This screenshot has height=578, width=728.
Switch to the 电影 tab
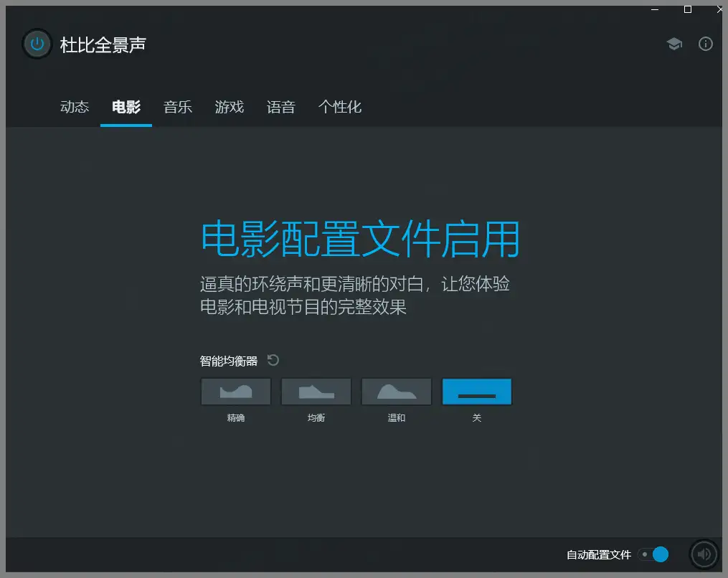pos(126,108)
